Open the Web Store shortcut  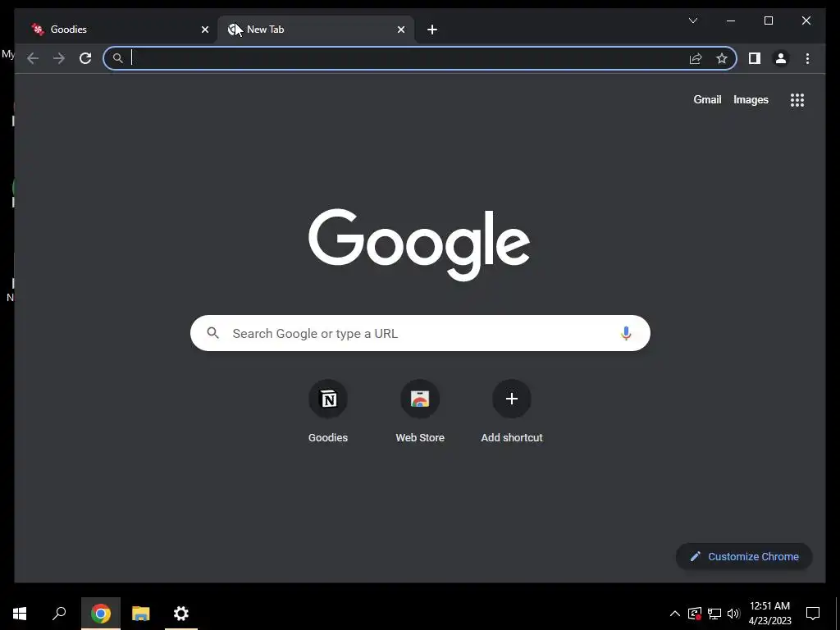click(x=420, y=412)
